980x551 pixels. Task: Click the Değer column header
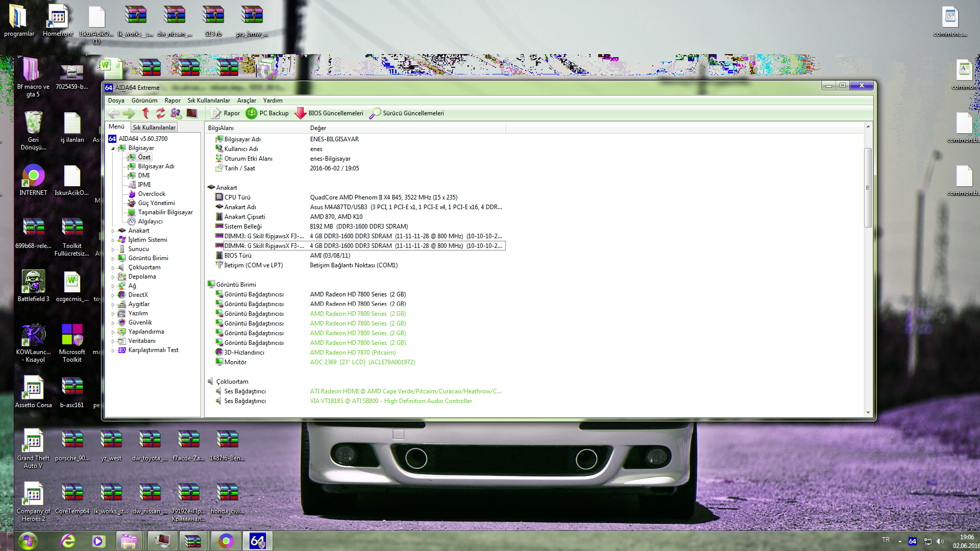click(406, 128)
